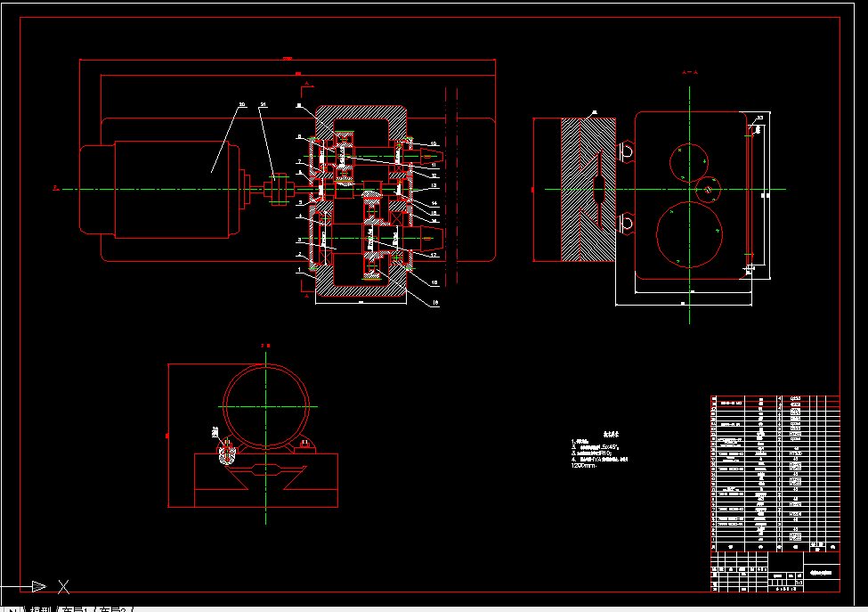Select part callout number 13
The width and height of the screenshot is (868, 612).
tap(434, 186)
